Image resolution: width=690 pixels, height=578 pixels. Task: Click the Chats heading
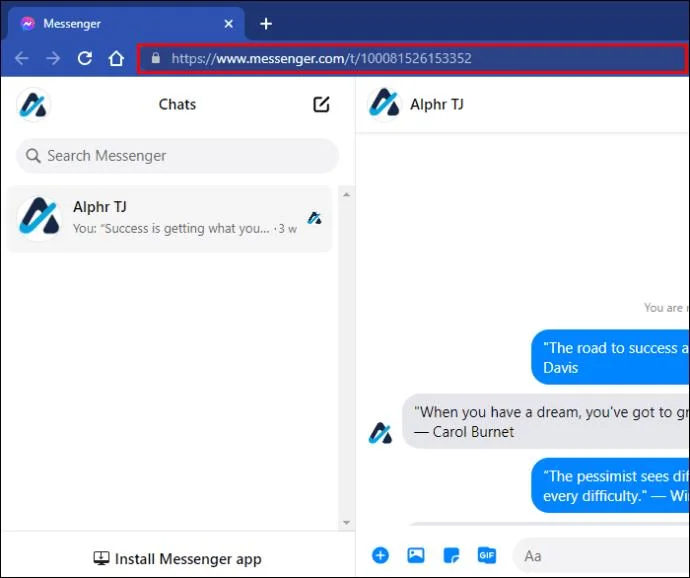177,104
